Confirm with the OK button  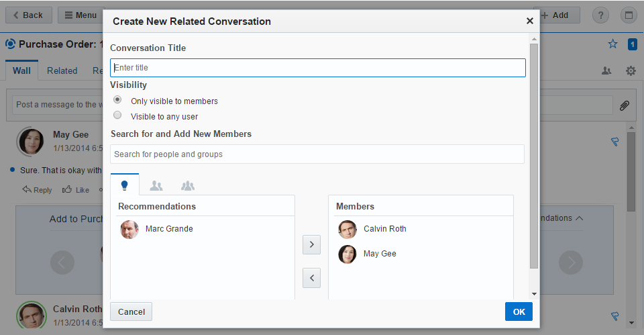(x=519, y=312)
